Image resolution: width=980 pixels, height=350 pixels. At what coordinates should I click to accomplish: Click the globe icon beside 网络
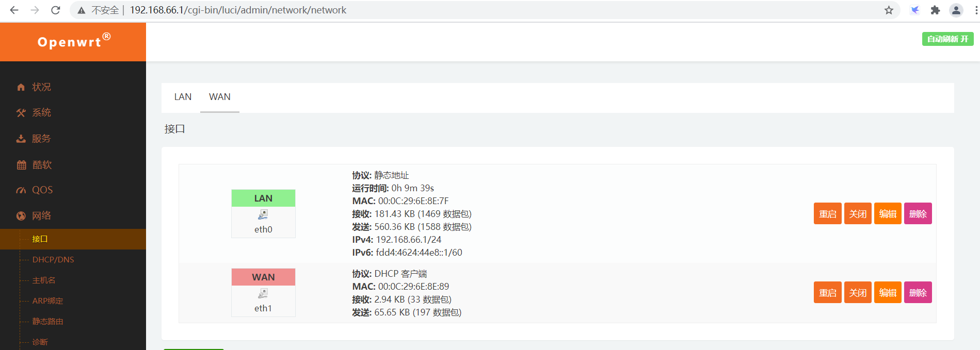click(21, 216)
